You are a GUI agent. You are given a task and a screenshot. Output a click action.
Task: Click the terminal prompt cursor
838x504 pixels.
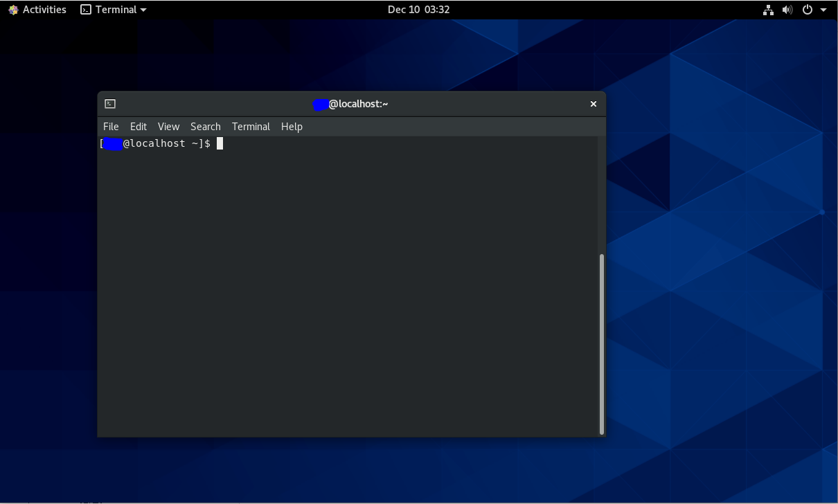click(x=220, y=143)
